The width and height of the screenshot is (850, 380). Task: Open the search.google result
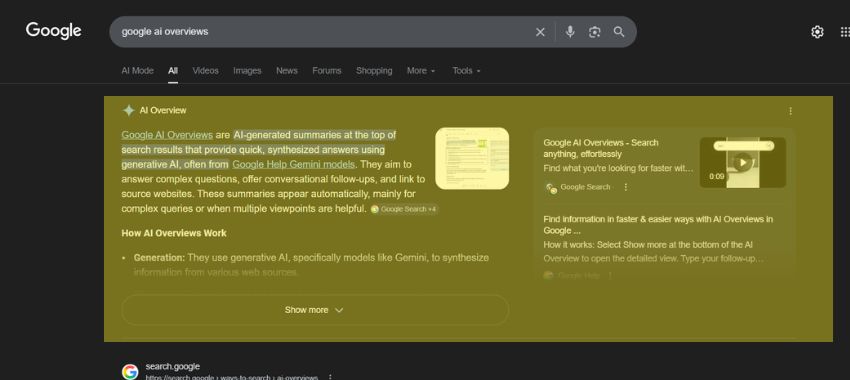point(172,367)
